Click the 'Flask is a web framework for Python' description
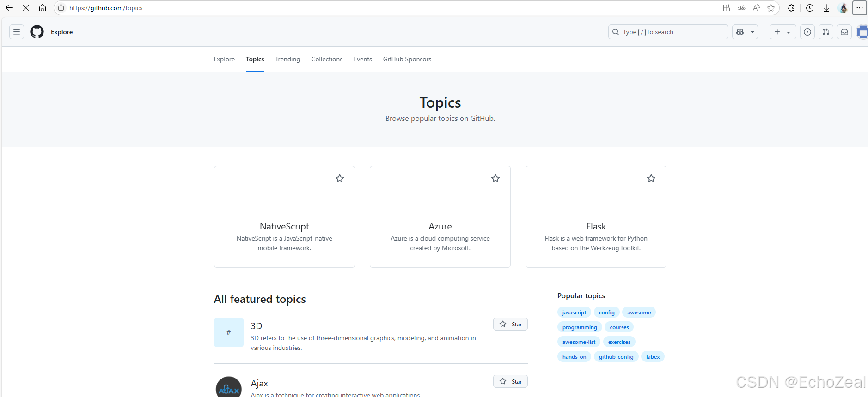Viewport: 868px width, 397px height. 596,243
